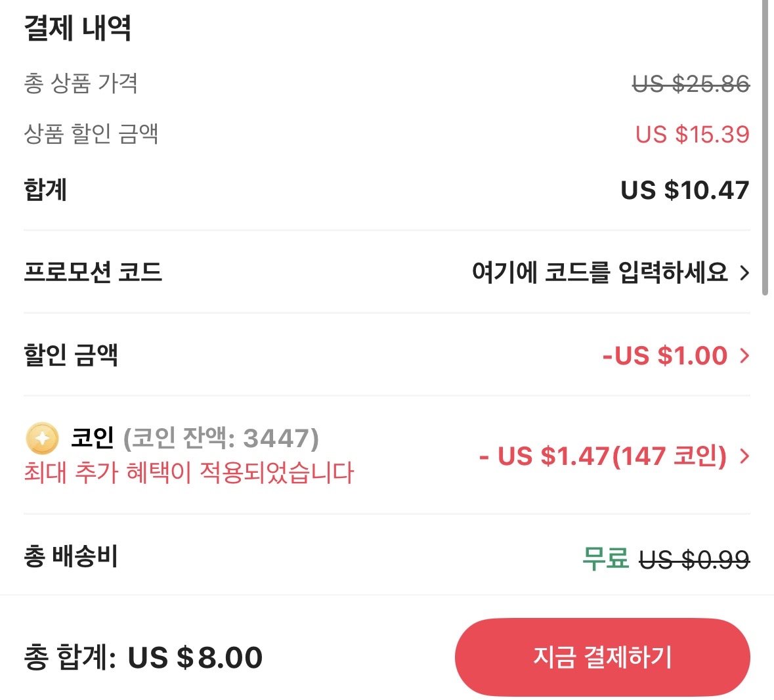Click the US $15.39 product discount amount
The height and width of the screenshot is (700, 774).
click(693, 135)
